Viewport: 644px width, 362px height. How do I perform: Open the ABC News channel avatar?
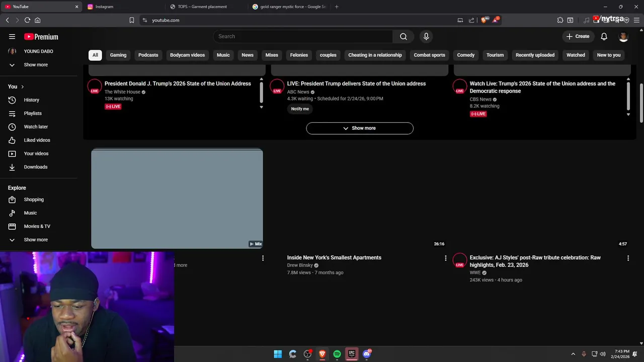277,86
